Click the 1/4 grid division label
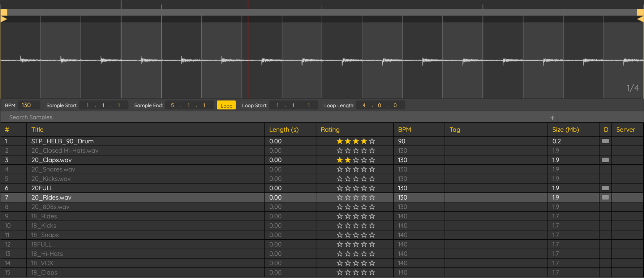Viewport: 644px width, 278px height. click(632, 88)
